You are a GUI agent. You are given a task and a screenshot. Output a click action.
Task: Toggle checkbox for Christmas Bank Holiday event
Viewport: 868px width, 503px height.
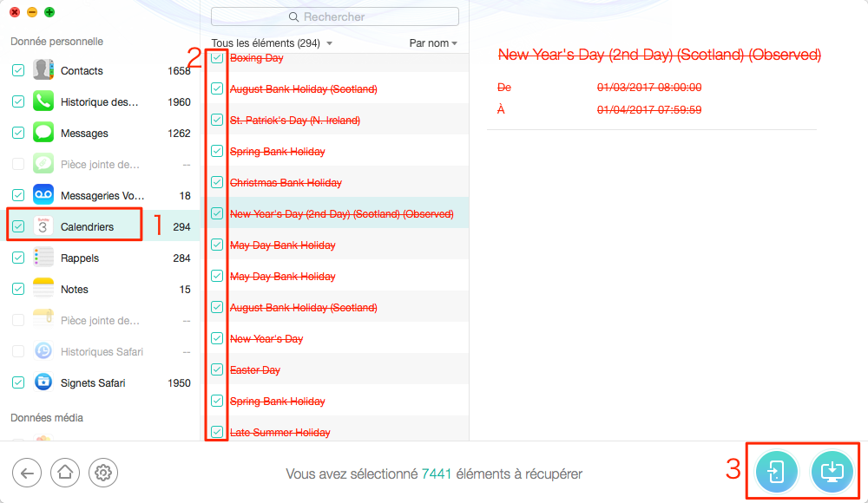217,182
